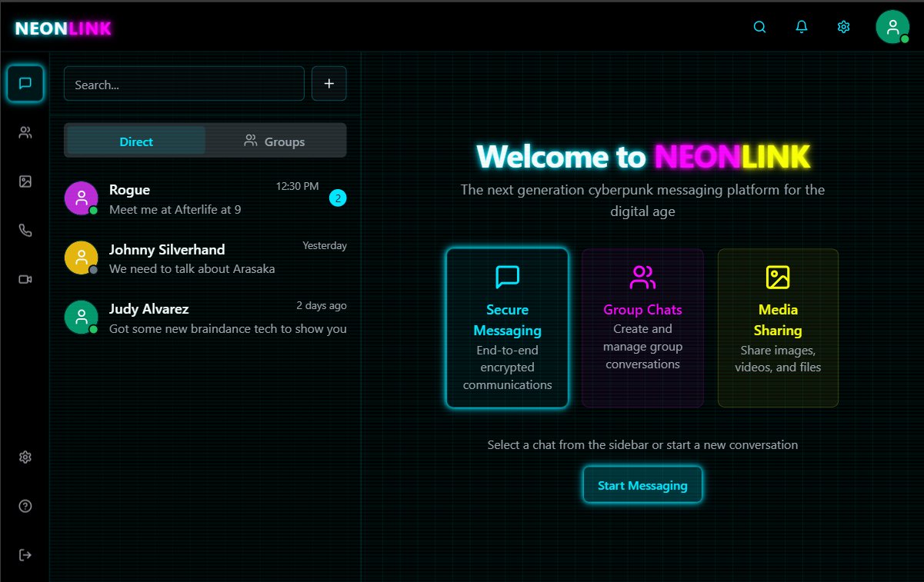Click the Start Messaging button
This screenshot has width=924, height=582.
click(642, 485)
